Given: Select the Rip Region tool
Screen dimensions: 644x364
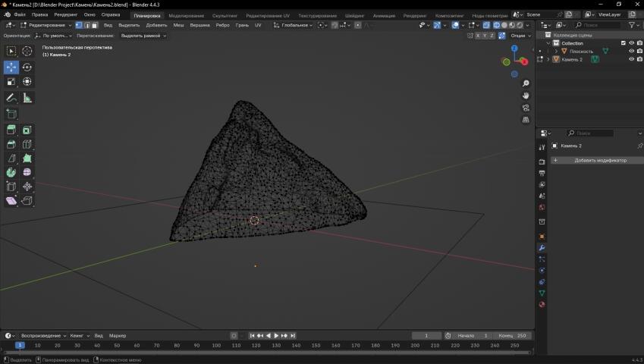Looking at the screenshot, I should 27,201.
